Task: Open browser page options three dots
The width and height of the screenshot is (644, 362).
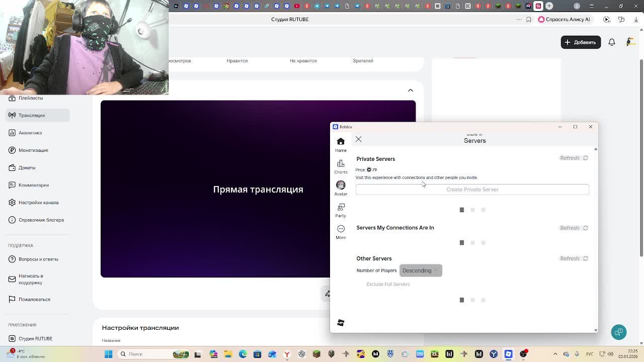Action: (519, 19)
